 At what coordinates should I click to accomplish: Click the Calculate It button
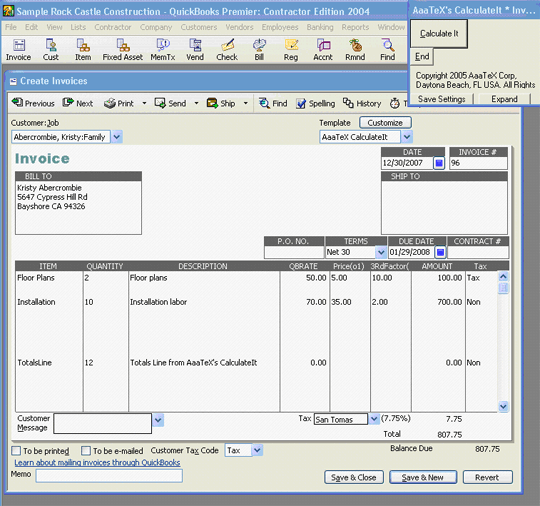[439, 34]
